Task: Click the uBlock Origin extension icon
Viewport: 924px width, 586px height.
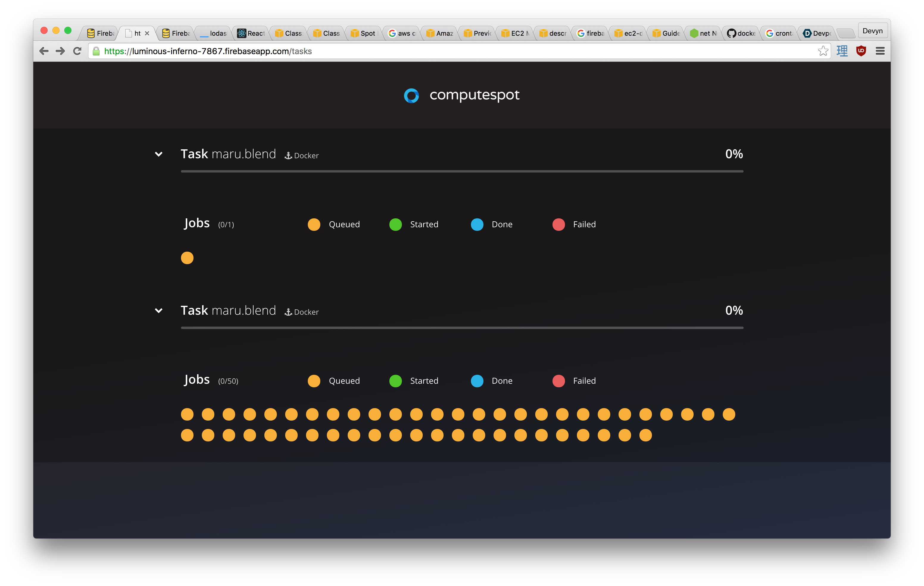Action: (x=861, y=51)
